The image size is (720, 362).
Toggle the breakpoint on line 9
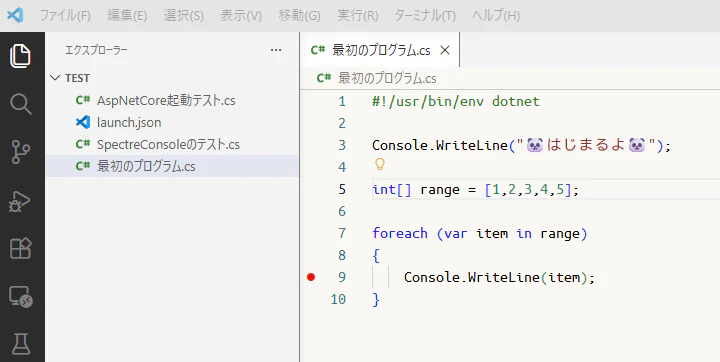pos(311,277)
